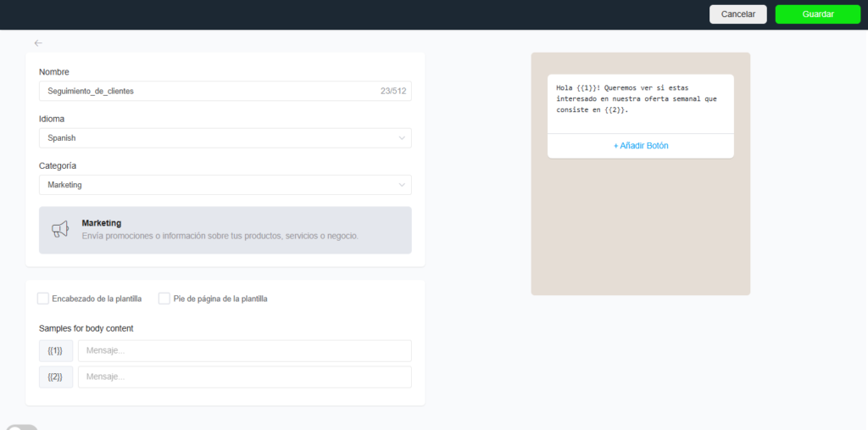Click the message preview text bubble
Screen dimensions: 868x430
pos(640,99)
